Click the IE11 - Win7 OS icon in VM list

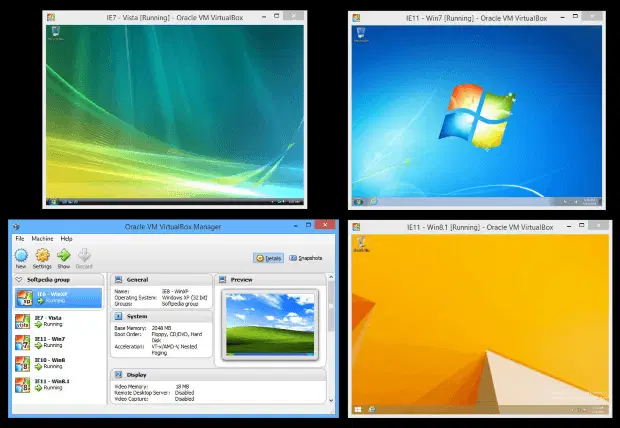pyautogui.click(x=22, y=343)
